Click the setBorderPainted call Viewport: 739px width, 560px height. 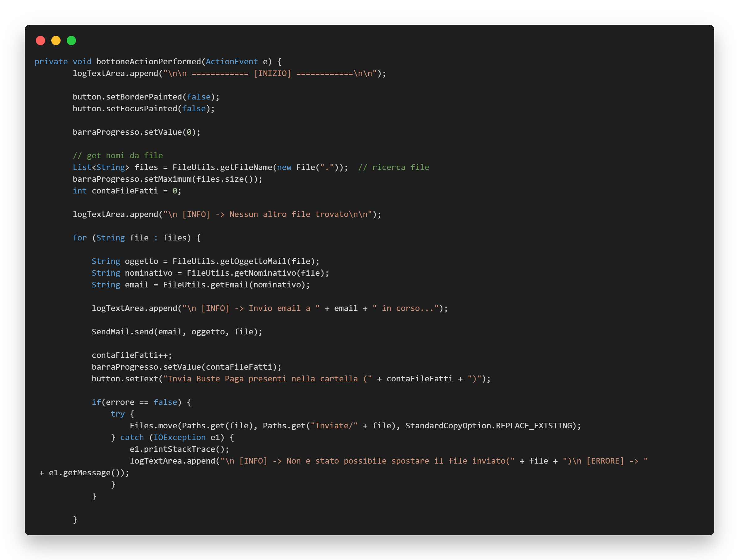pyautogui.click(x=144, y=97)
